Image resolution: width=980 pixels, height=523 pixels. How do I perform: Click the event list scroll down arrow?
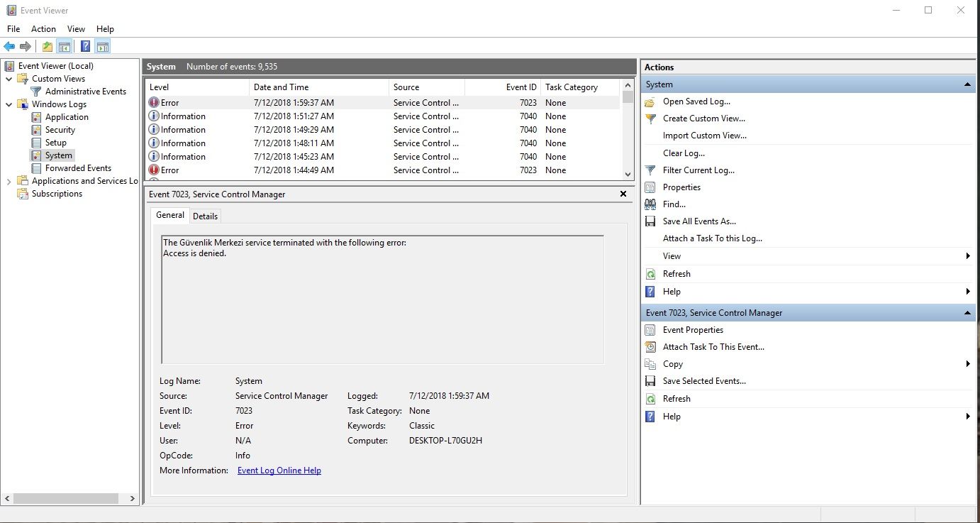(x=628, y=174)
